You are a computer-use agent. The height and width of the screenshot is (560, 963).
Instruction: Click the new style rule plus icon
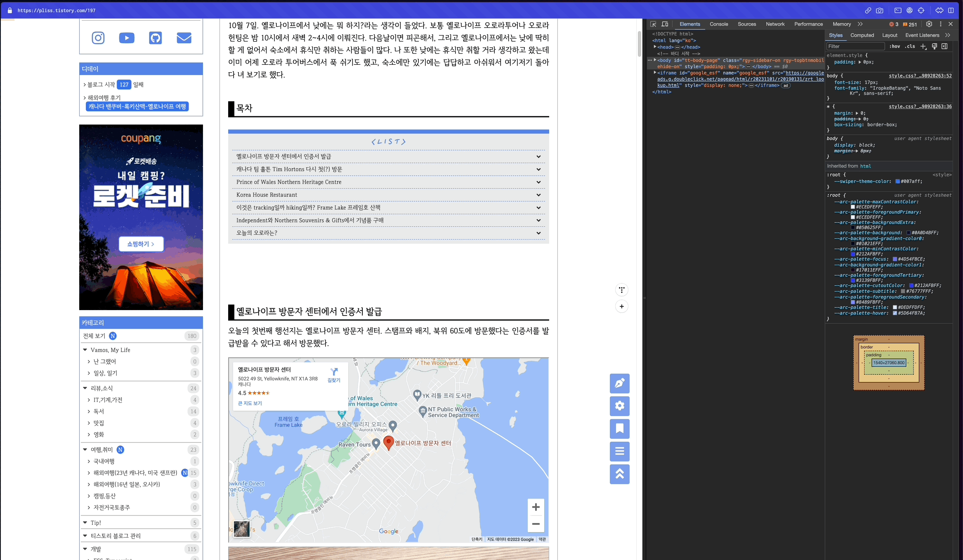tap(923, 46)
